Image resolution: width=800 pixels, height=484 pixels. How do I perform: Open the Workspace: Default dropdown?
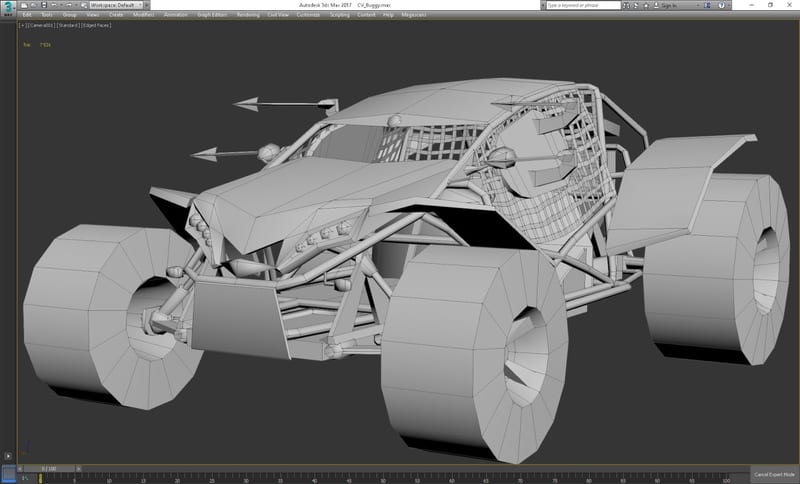pos(116,5)
